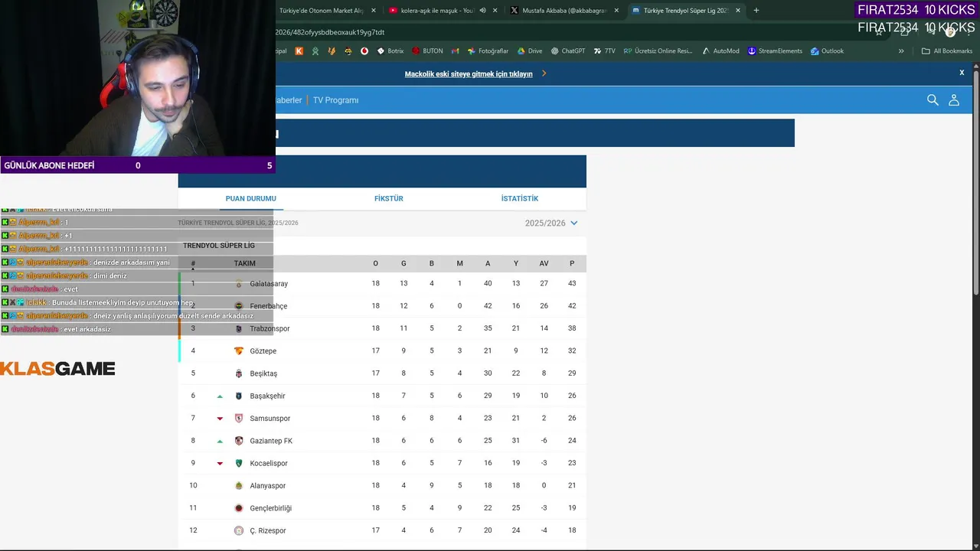980x551 pixels.
Task: Open the Fotoğraflar bookmark
Action: pyautogui.click(x=488, y=51)
